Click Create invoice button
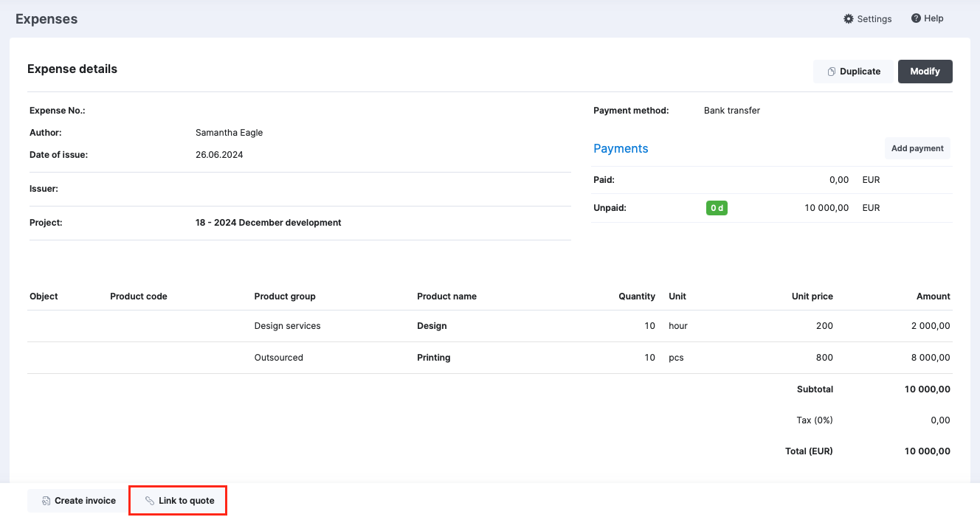This screenshot has height=517, width=980. tap(78, 501)
